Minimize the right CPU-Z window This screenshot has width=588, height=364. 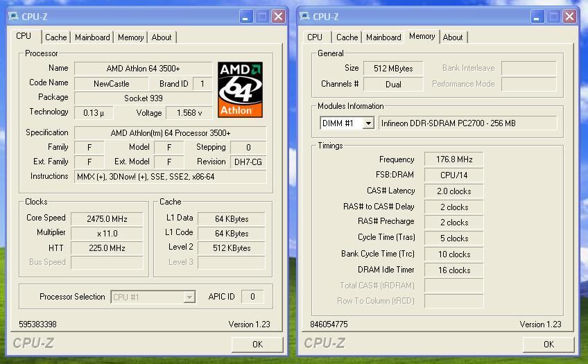tap(537, 17)
